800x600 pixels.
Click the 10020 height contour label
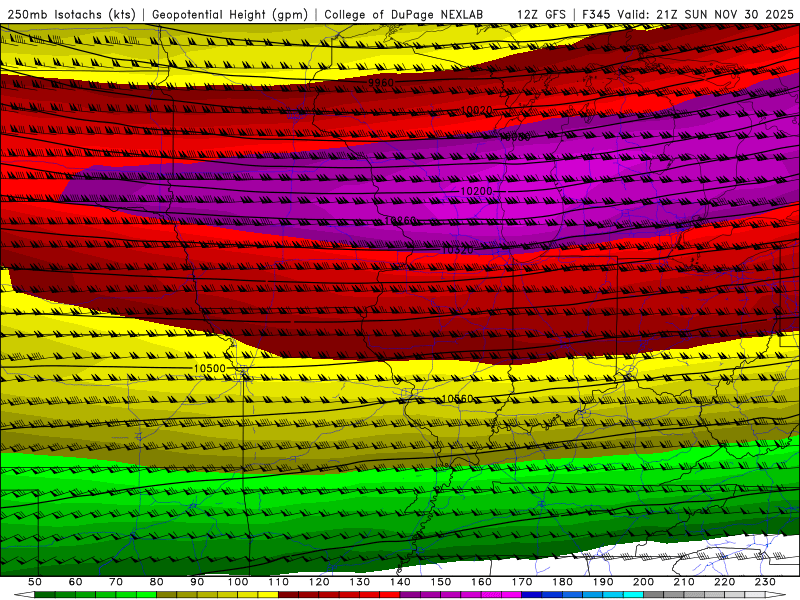[x=477, y=110]
